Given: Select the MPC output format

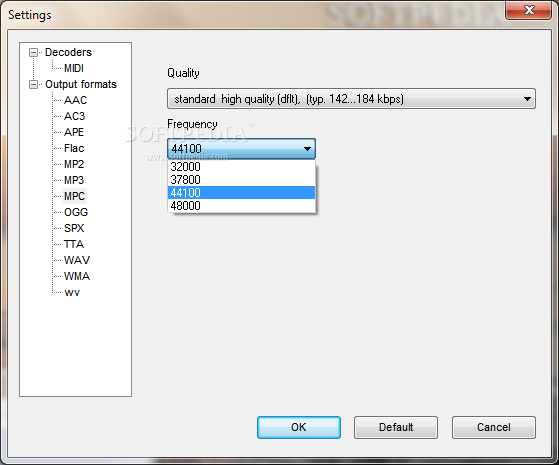Looking at the screenshot, I should [75, 196].
